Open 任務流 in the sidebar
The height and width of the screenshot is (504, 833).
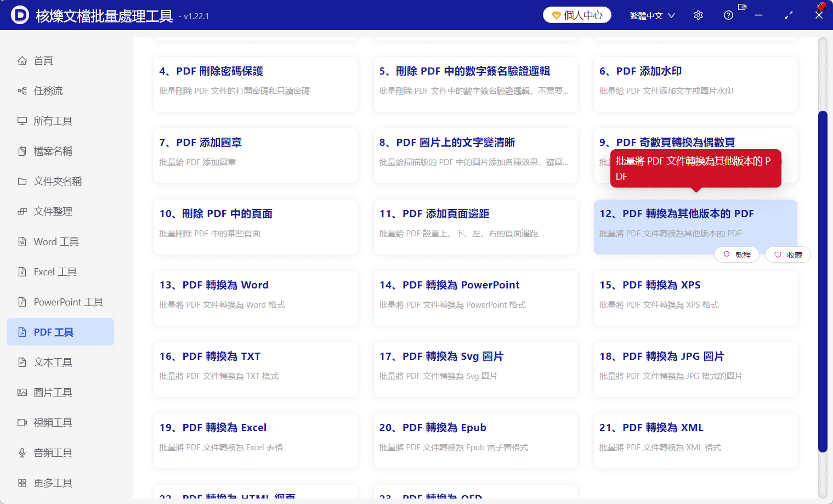(x=60, y=91)
